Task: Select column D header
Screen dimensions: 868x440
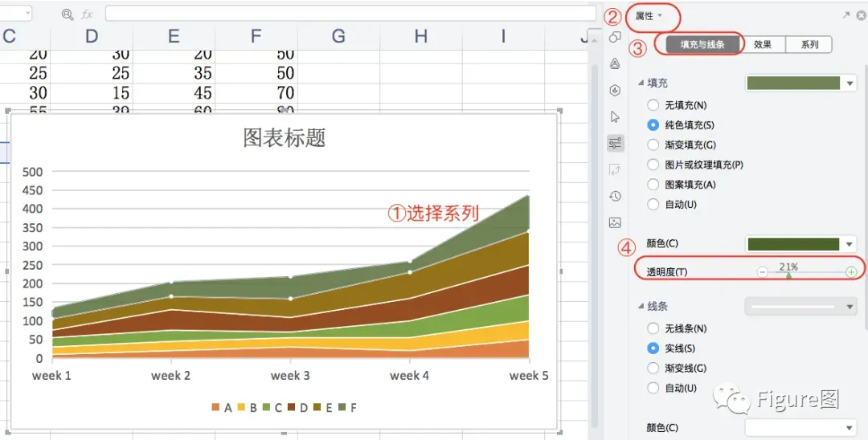Action: pyautogui.click(x=92, y=36)
